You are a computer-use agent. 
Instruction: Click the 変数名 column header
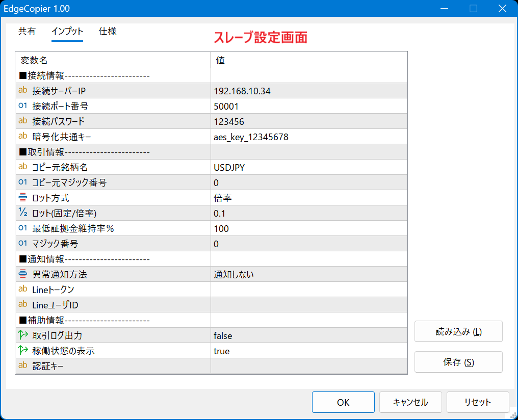(x=113, y=60)
